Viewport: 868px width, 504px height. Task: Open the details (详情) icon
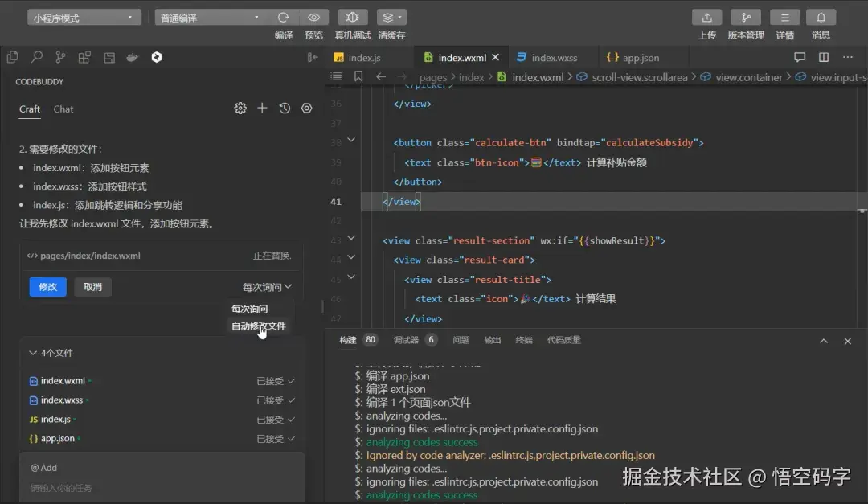(784, 18)
